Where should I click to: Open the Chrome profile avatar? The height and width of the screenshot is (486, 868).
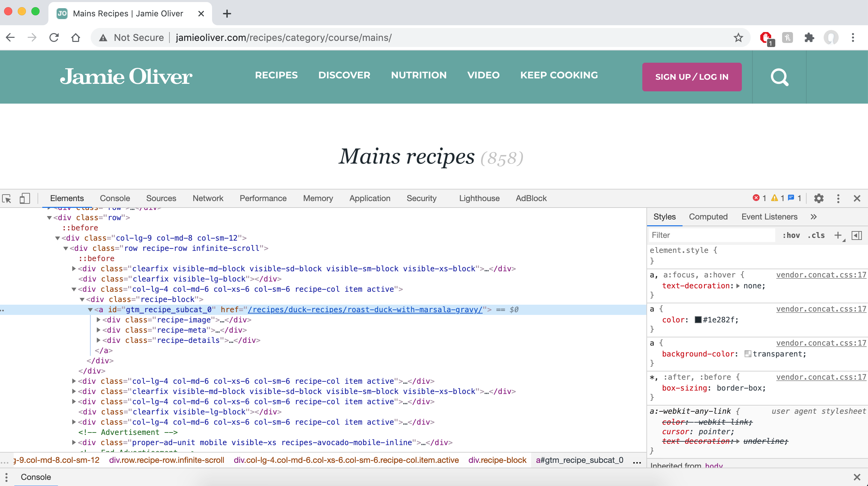click(x=831, y=37)
